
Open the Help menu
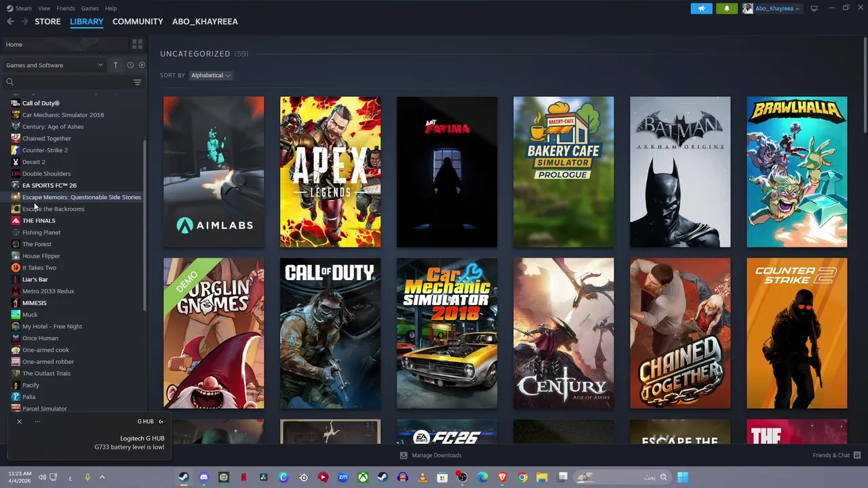click(x=111, y=8)
